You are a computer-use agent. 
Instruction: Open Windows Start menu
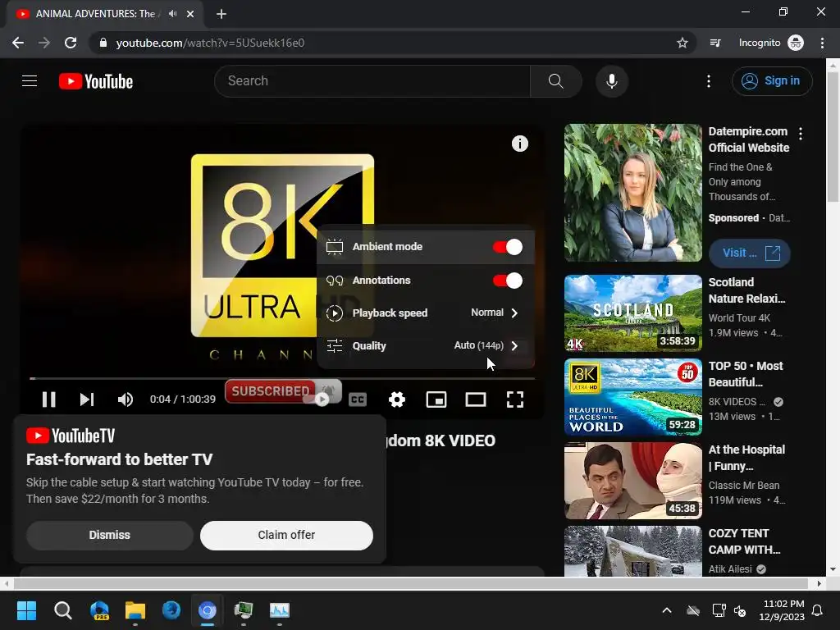pyautogui.click(x=26, y=610)
